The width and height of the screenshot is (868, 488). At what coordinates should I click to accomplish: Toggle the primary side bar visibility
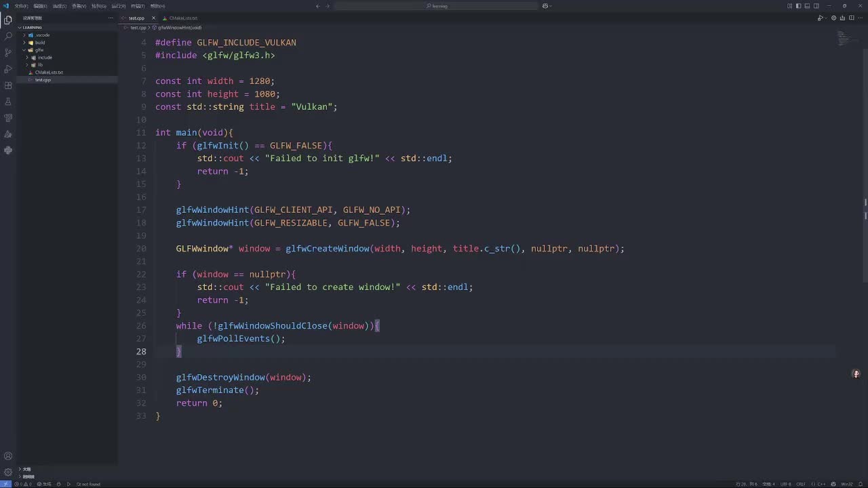pyautogui.click(x=799, y=6)
